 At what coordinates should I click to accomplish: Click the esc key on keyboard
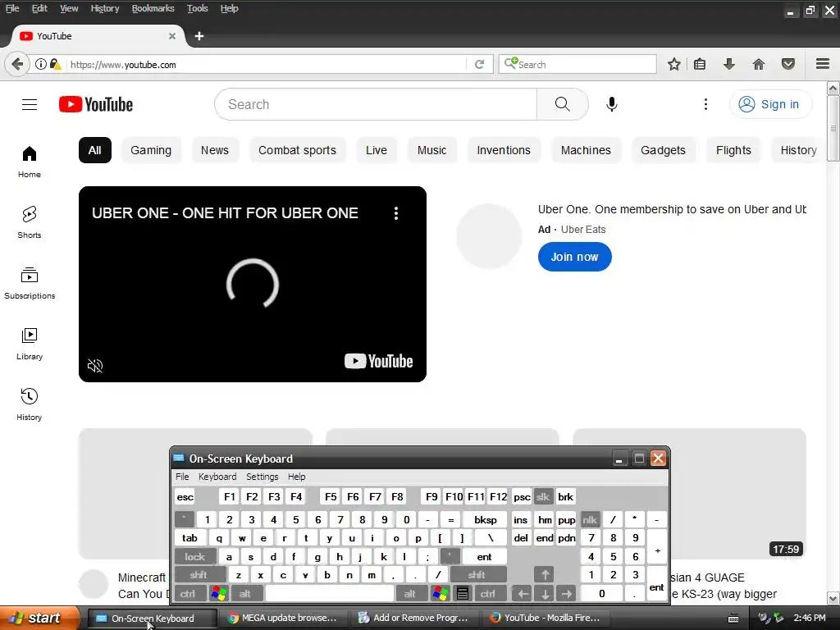tap(185, 496)
